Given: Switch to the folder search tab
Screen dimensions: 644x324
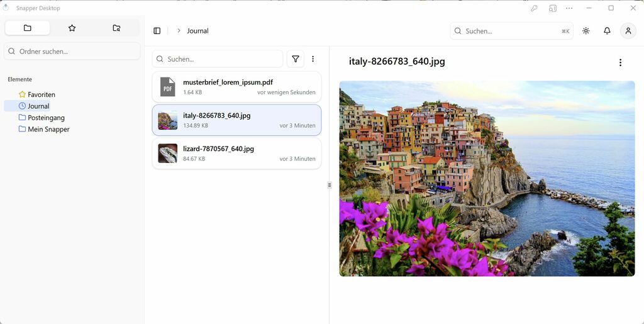Looking at the screenshot, I should 116,28.
